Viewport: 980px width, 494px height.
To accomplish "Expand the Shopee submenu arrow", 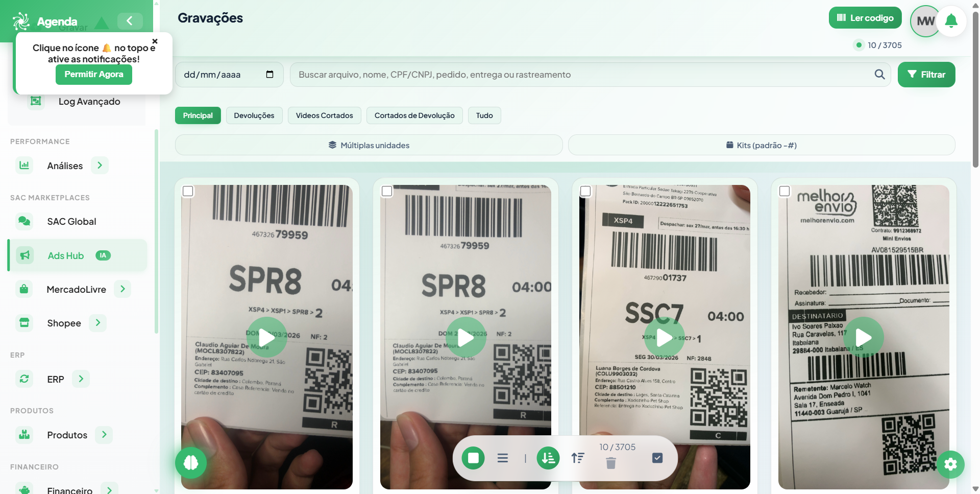I will coord(97,323).
